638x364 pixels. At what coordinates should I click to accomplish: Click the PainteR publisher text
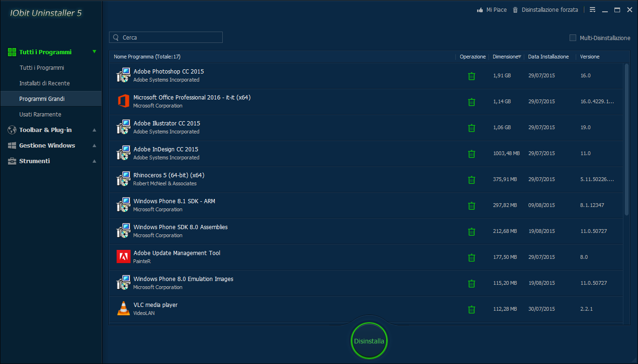[x=142, y=261]
